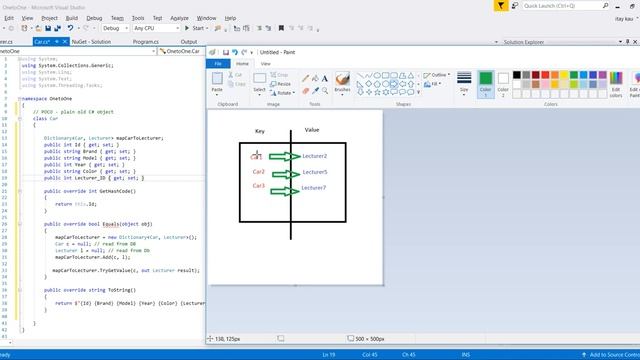Choose the Up arrow shape in gallery
Screen dimensions: 640x360
(x=411, y=84)
